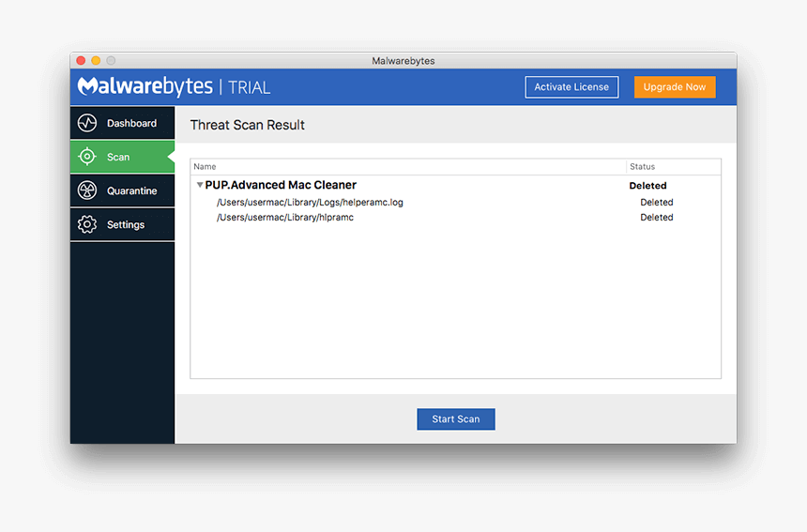Collapse the PUP.Advanced Mac Cleaner disclosure triangle
The height and width of the screenshot is (532, 807).
coord(200,185)
